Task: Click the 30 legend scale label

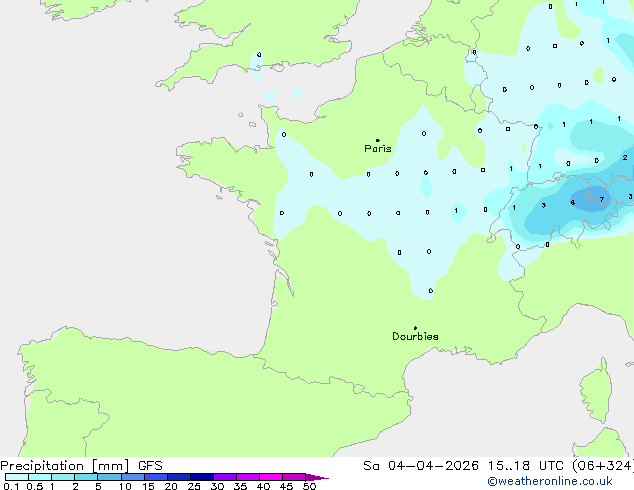Action: click(x=217, y=486)
